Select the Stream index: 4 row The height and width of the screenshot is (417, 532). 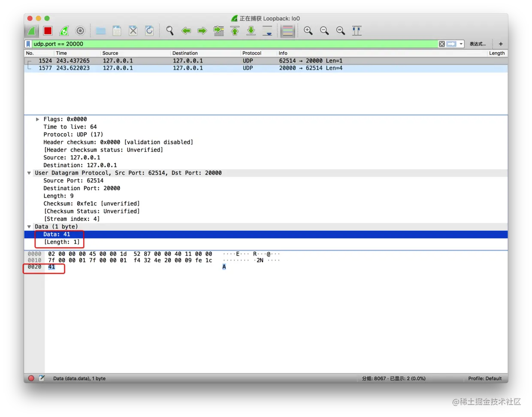[x=266, y=219]
